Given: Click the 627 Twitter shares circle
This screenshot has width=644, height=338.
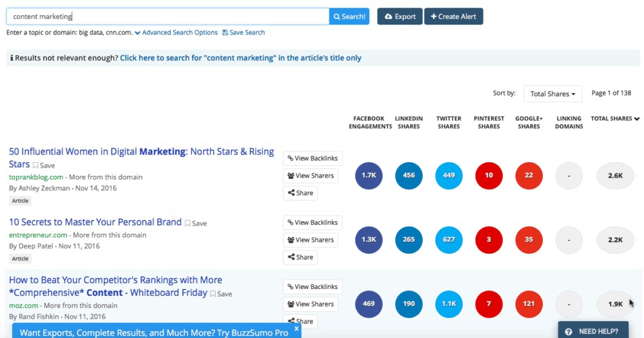Looking at the screenshot, I should 449,240.
